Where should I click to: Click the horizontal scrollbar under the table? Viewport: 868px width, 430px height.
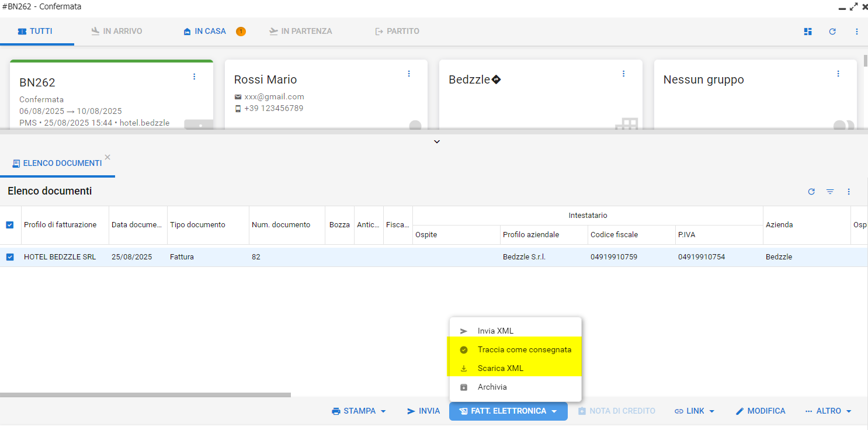(x=145, y=395)
